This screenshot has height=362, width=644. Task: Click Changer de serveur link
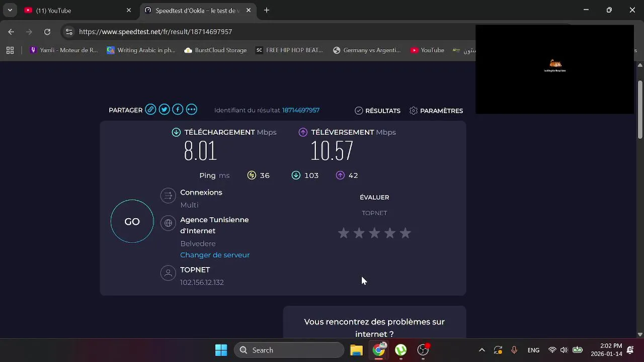215,255
